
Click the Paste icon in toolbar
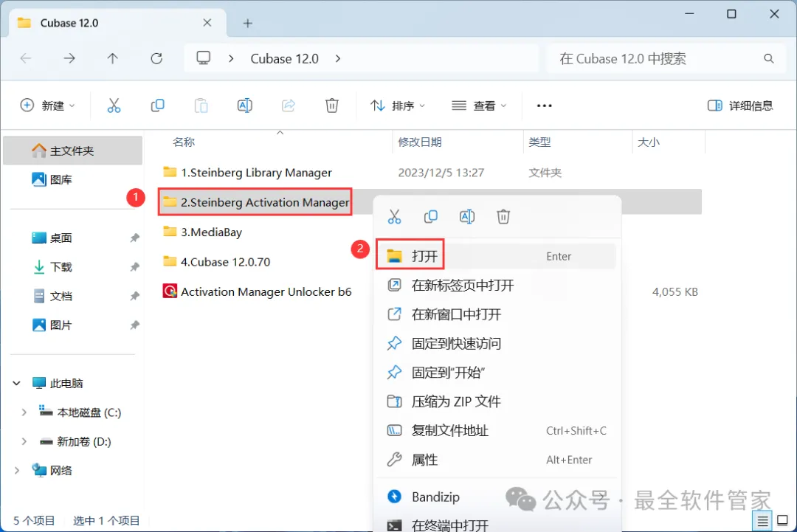[201, 106]
